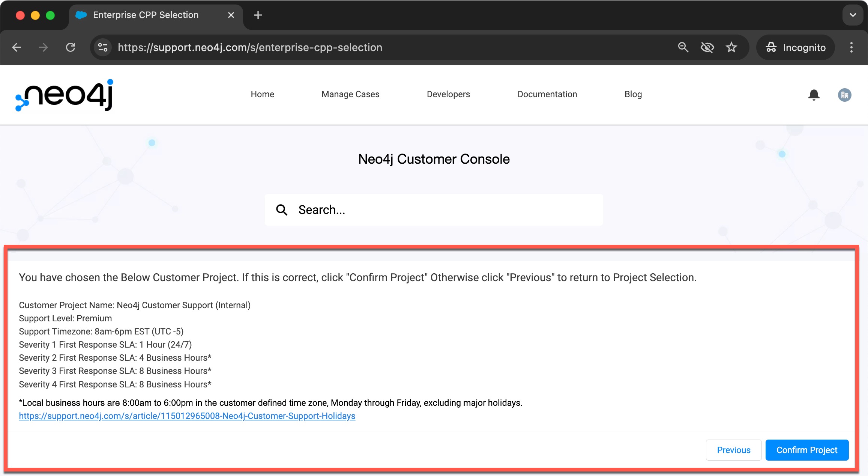The height and width of the screenshot is (476, 868).
Task: Click the Neo4j logo
Action: tap(64, 95)
